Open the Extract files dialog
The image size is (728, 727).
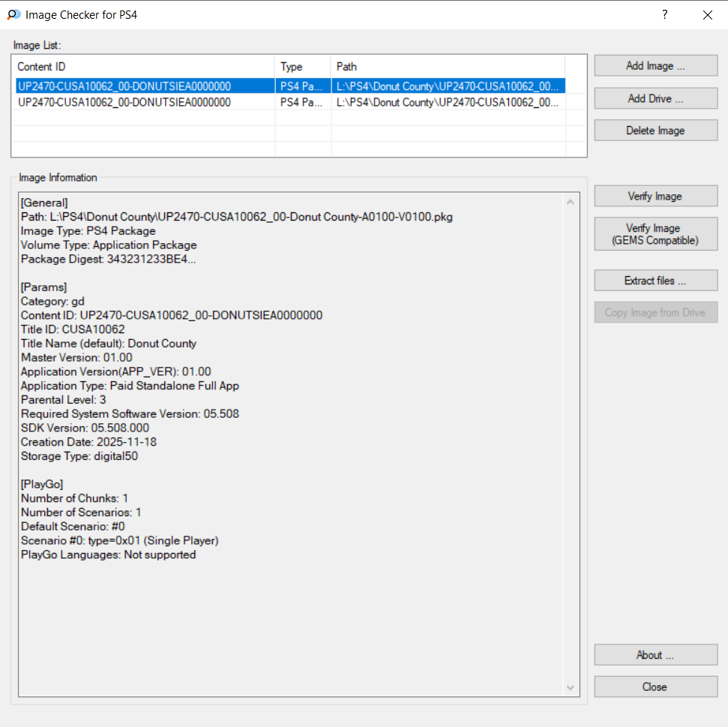(x=655, y=281)
